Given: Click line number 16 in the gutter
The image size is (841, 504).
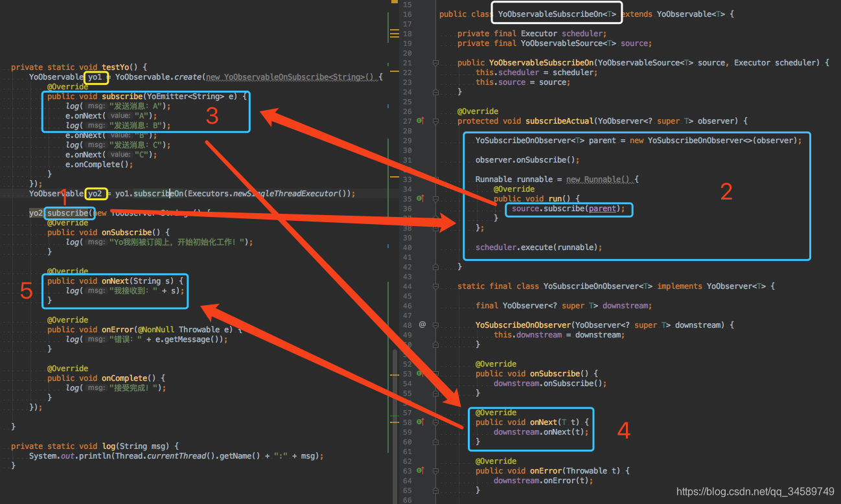Looking at the screenshot, I should (x=407, y=14).
